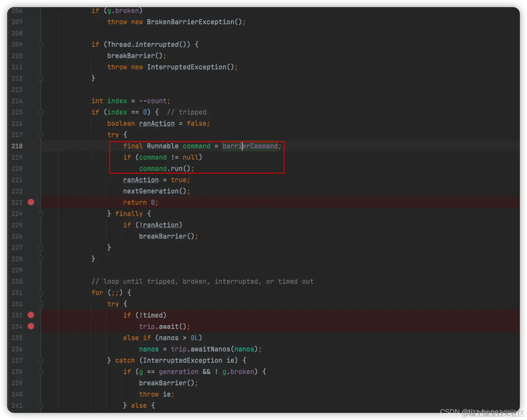The image size is (527, 420).
Task: Click the fold end marker on line 212
Action: 41,78
